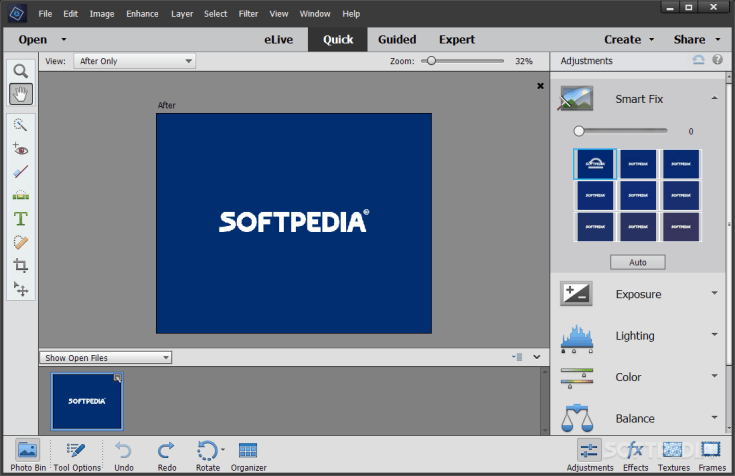The width and height of the screenshot is (735, 476).
Task: Select the Straighten tool
Action: [20, 195]
